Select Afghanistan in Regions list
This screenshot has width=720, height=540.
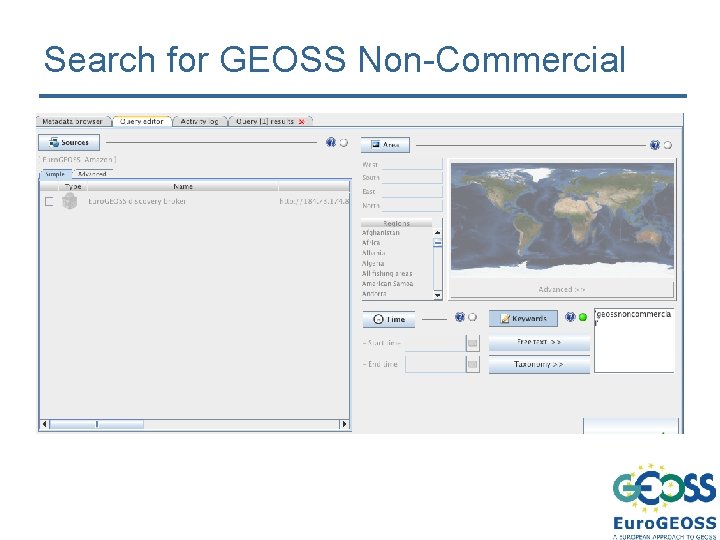coord(381,233)
